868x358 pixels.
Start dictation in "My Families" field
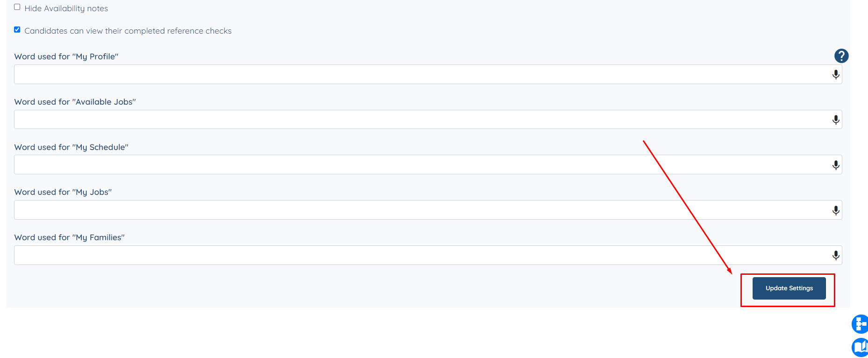pos(836,255)
